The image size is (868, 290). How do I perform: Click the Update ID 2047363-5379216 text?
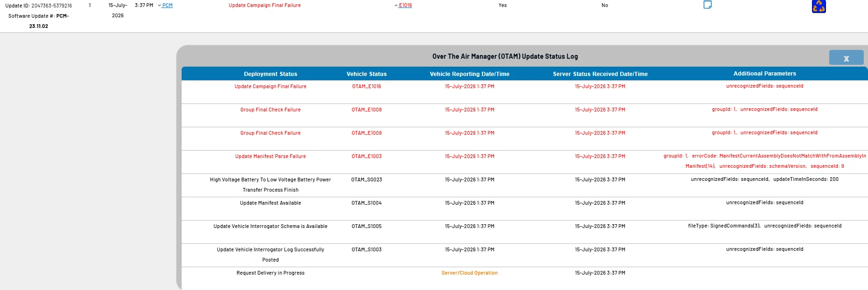click(x=39, y=6)
